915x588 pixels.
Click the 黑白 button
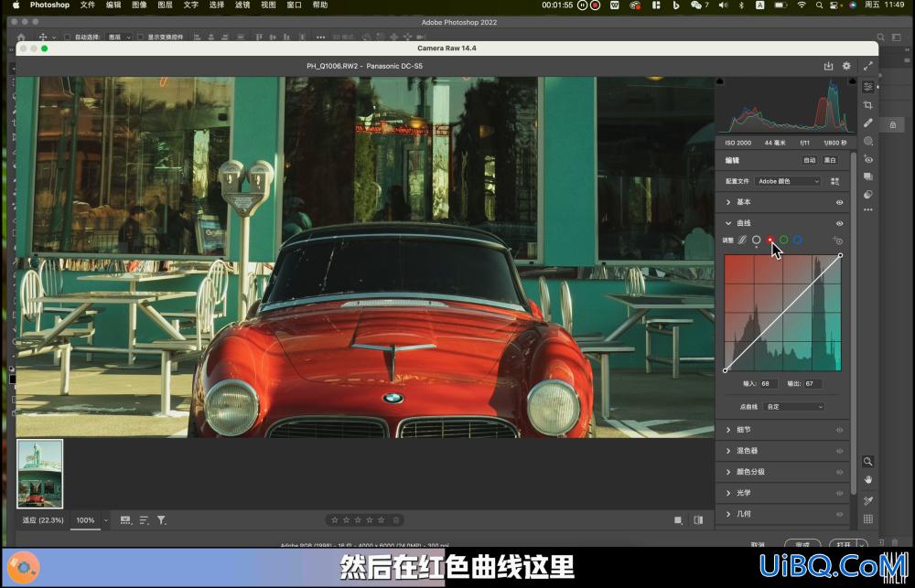(830, 160)
